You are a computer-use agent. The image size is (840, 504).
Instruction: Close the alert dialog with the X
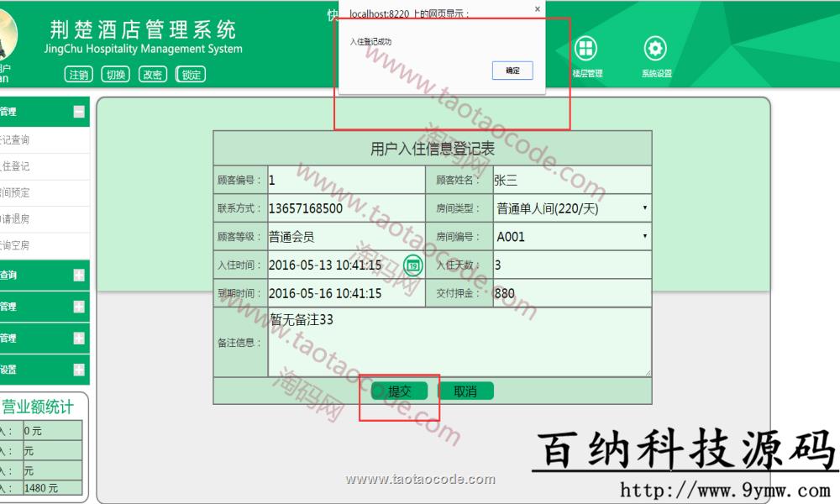click(x=538, y=9)
